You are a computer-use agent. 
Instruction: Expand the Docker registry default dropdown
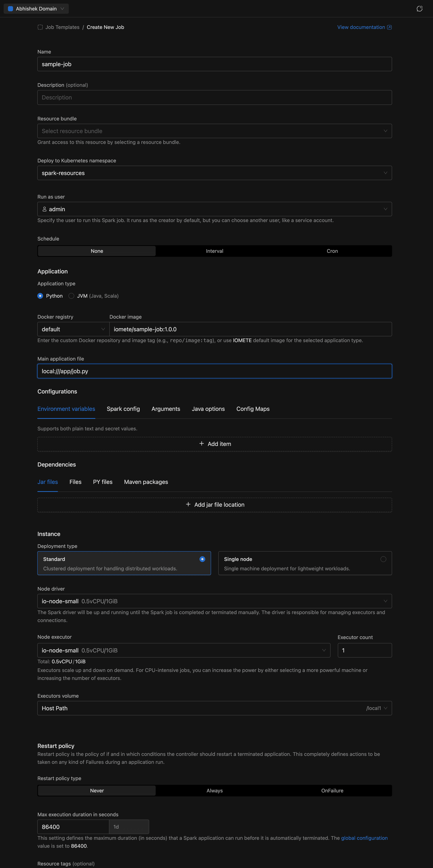[73, 329]
